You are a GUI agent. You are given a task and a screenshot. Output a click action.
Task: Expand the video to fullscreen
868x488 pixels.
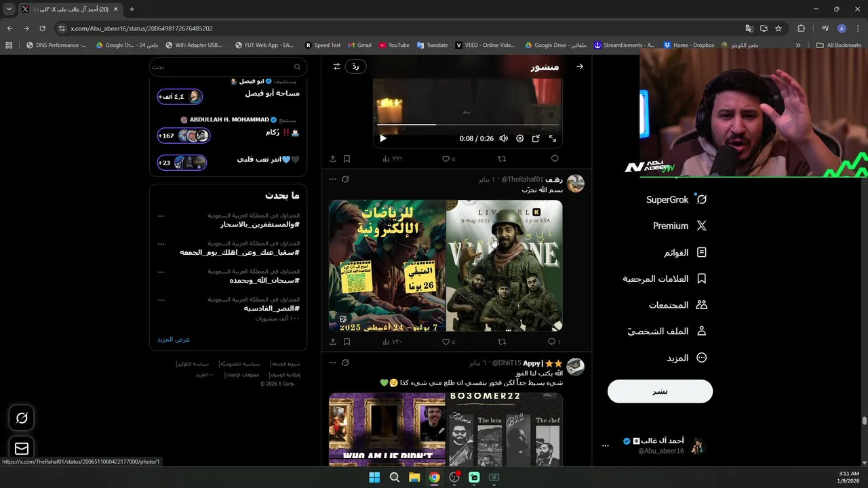click(553, 138)
